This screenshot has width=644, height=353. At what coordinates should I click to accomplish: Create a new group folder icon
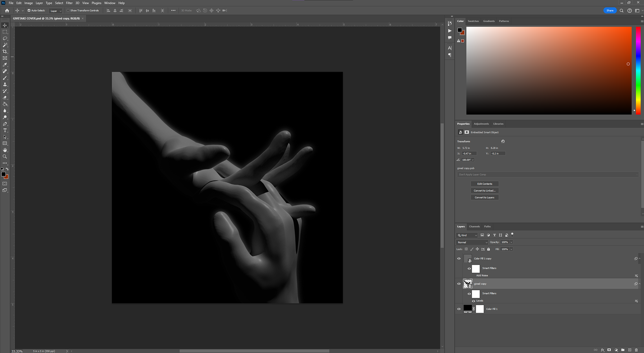623,350
